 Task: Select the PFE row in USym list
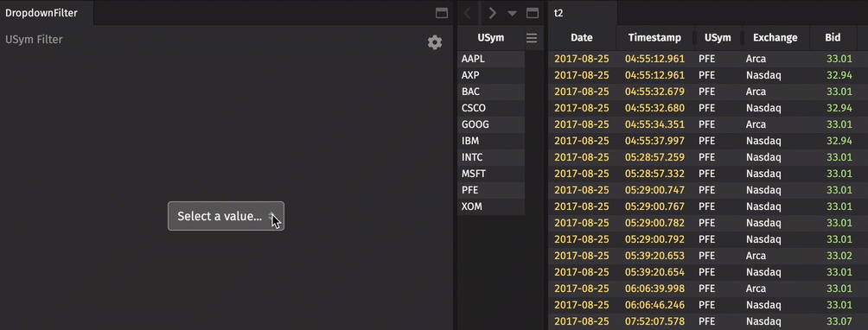click(x=491, y=190)
